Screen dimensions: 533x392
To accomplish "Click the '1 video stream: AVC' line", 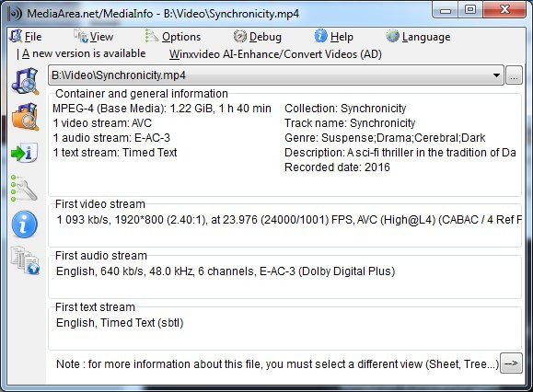I will point(102,123).
